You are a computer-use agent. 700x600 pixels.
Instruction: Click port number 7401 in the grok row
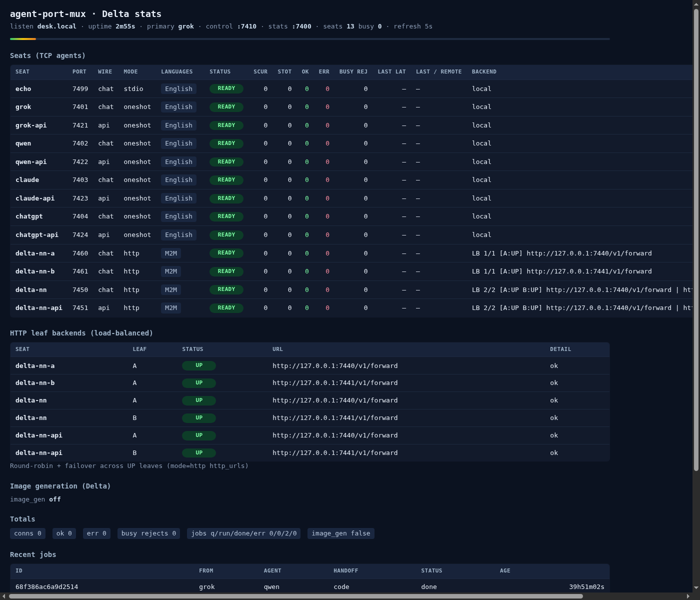(x=80, y=106)
